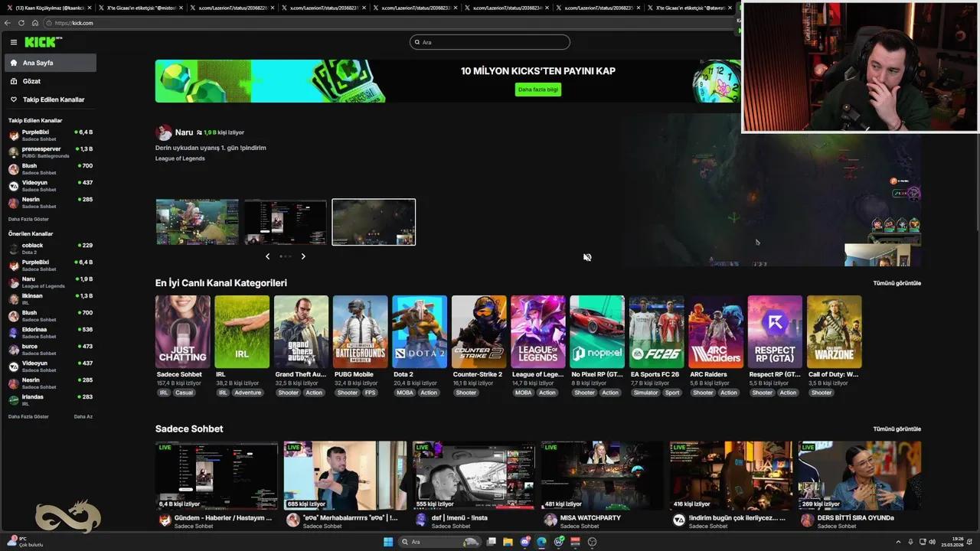
Task: Open Just Chatting category cover
Action: pyautogui.click(x=183, y=331)
